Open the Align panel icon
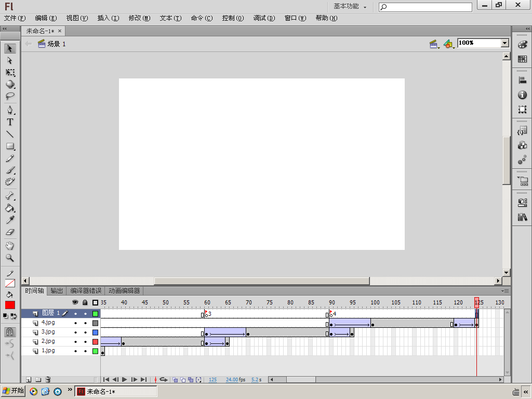The height and width of the screenshot is (399, 532). (x=523, y=81)
